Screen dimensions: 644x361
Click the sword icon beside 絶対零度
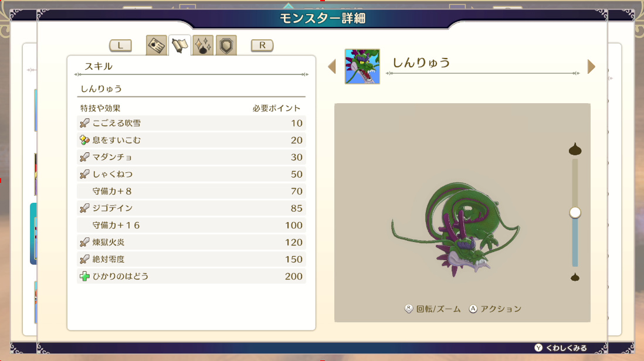[x=84, y=259]
